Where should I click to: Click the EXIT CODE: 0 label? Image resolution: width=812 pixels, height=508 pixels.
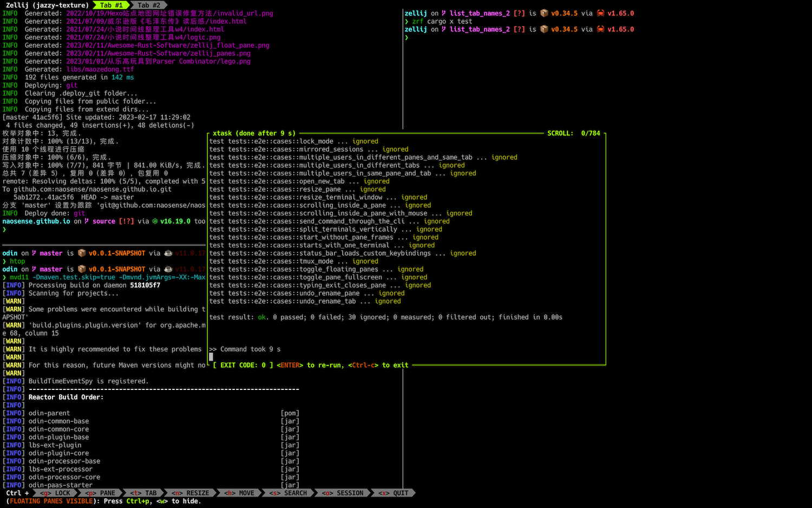point(243,366)
